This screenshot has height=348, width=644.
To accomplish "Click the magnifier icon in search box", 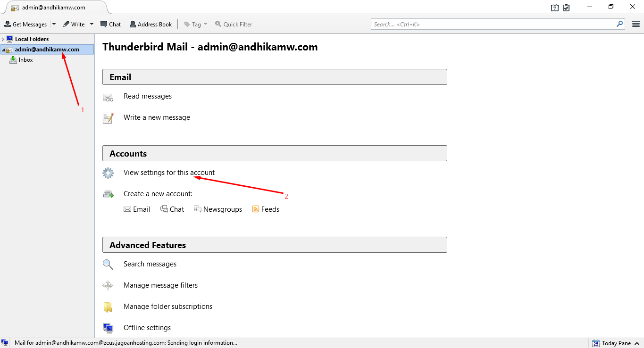I will coord(619,24).
